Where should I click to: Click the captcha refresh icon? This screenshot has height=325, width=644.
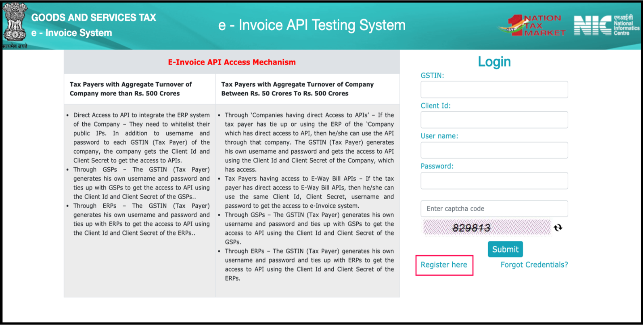point(558,228)
